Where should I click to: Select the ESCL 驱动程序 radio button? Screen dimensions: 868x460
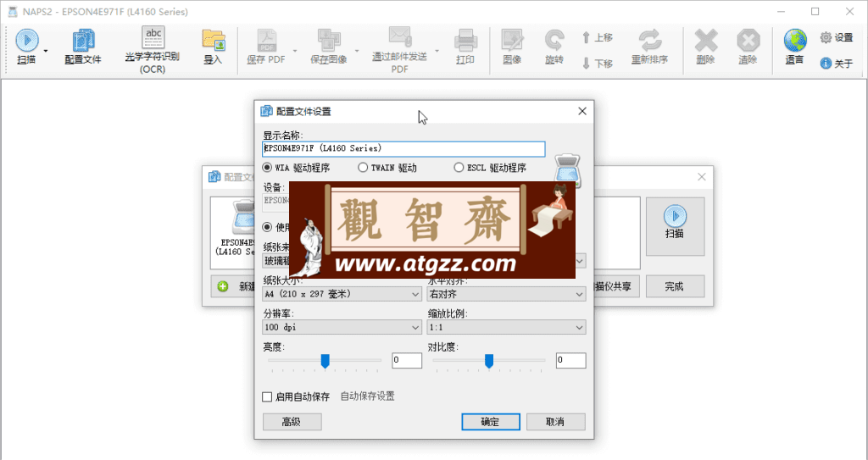click(x=459, y=167)
